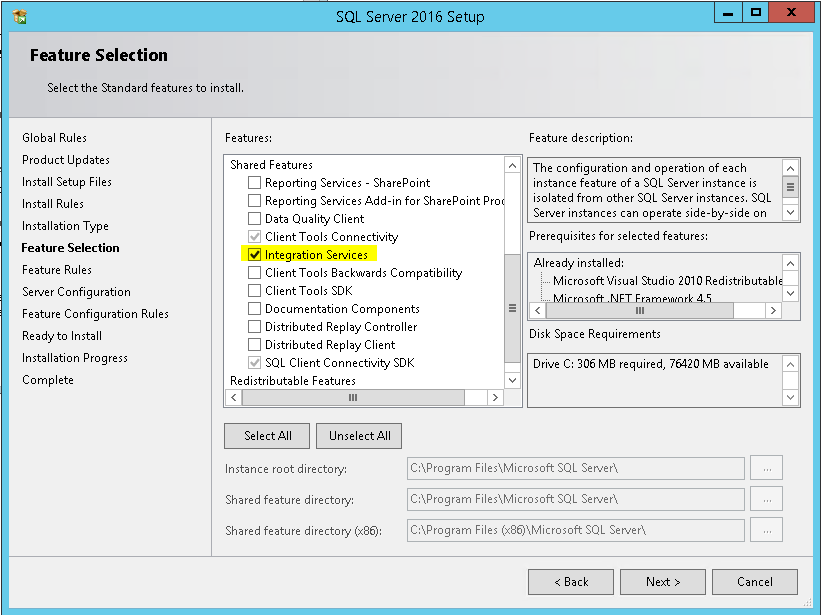Browse for shared feature directory (x86)
The height and width of the screenshot is (615, 821).
click(767, 530)
